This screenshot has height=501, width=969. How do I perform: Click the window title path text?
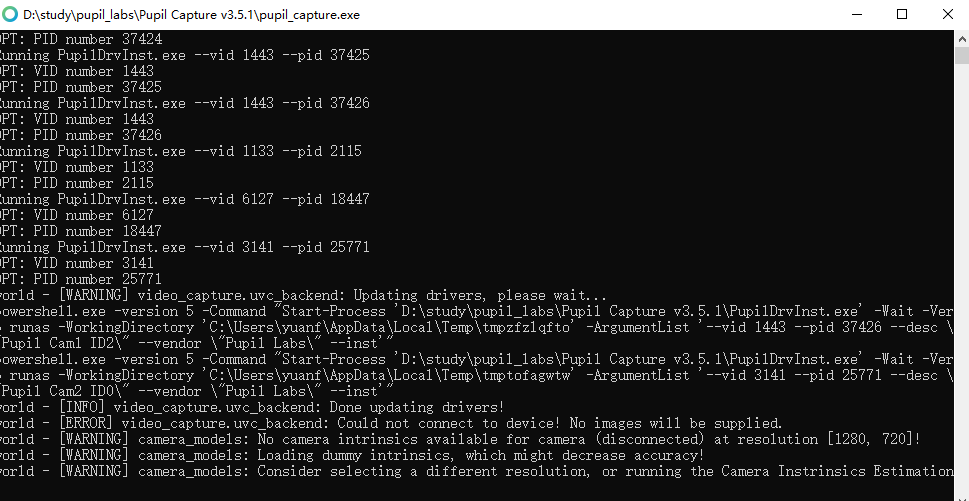point(192,14)
